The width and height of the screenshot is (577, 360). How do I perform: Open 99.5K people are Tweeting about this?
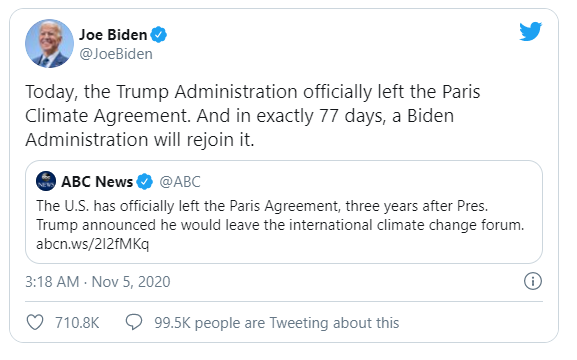(277, 323)
